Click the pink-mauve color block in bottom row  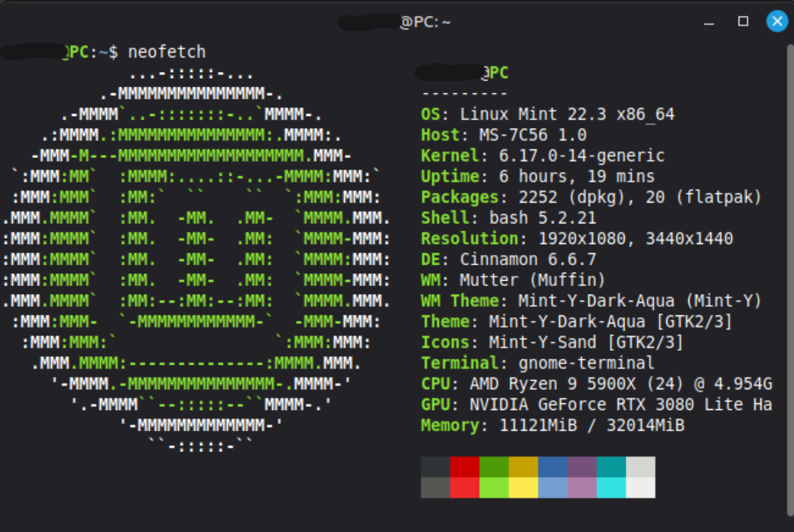point(582,488)
